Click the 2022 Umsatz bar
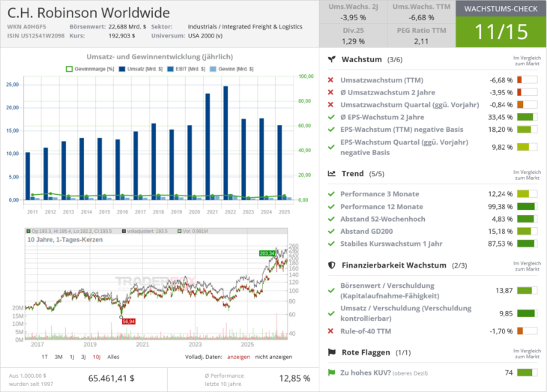 [226, 142]
